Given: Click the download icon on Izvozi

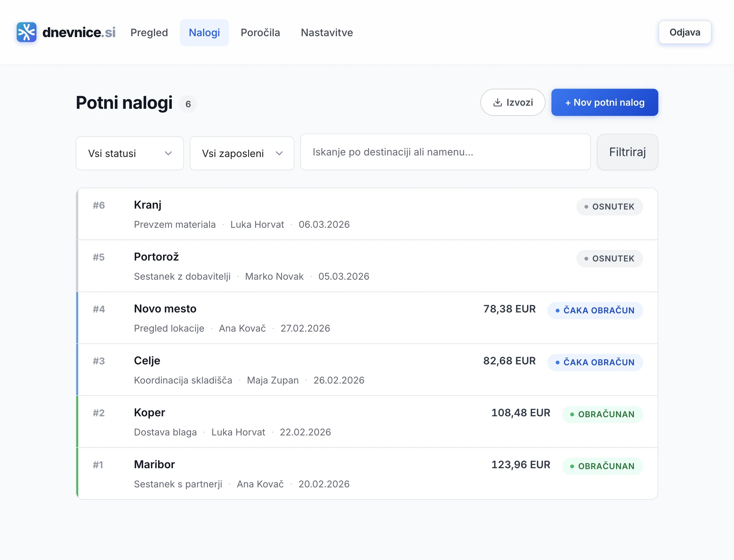Looking at the screenshot, I should point(497,102).
